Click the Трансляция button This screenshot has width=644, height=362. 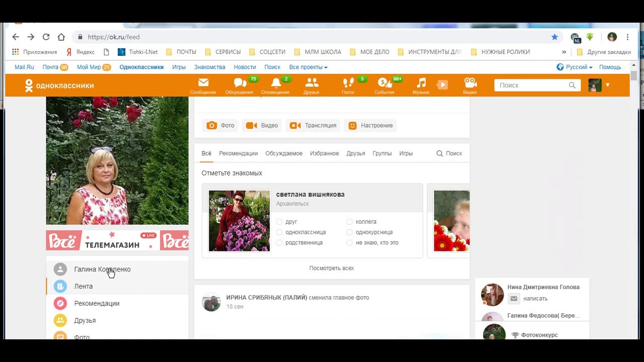tap(313, 125)
